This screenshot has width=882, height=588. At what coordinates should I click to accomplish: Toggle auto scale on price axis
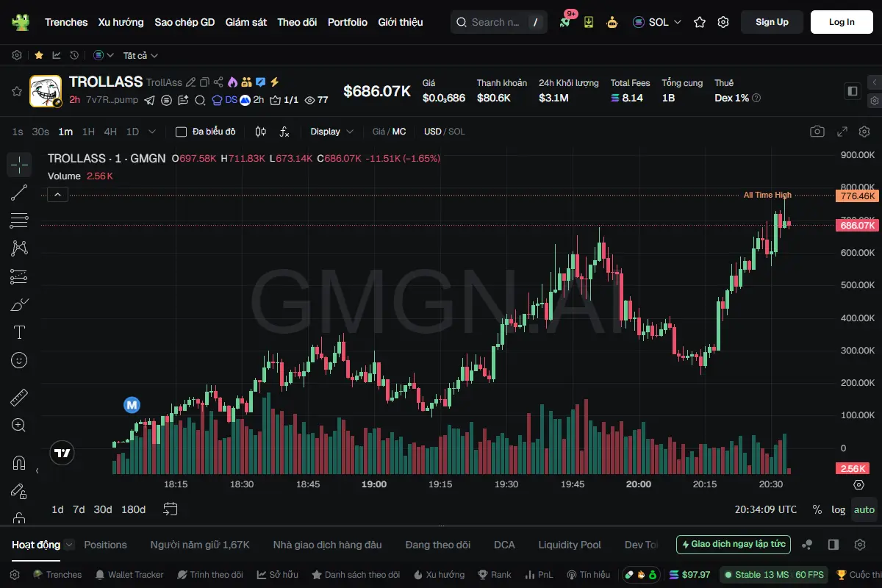coord(864,509)
